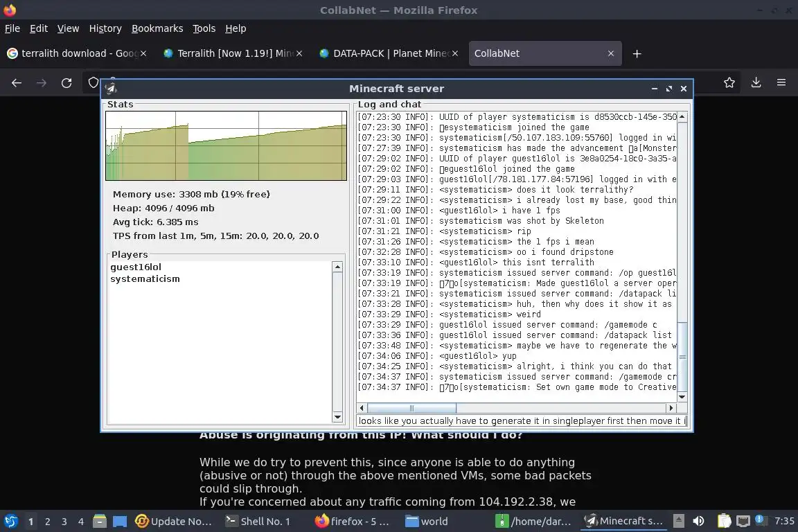Reload the current page
Viewport: 798px width, 532px height.
66,83
